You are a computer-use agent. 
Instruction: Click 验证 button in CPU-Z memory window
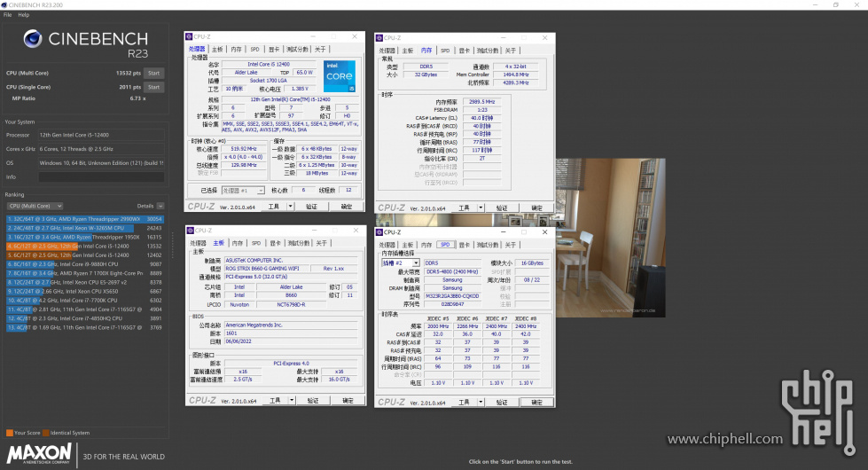click(x=502, y=208)
